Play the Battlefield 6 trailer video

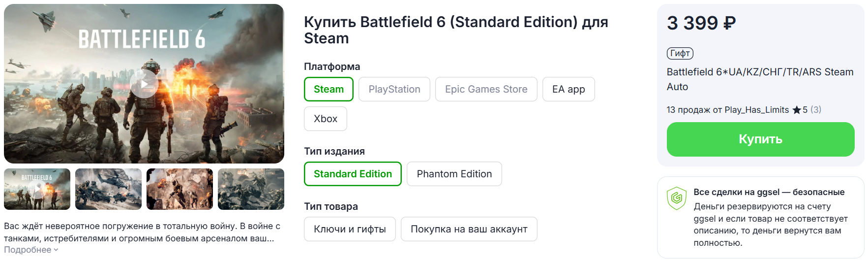(x=144, y=84)
